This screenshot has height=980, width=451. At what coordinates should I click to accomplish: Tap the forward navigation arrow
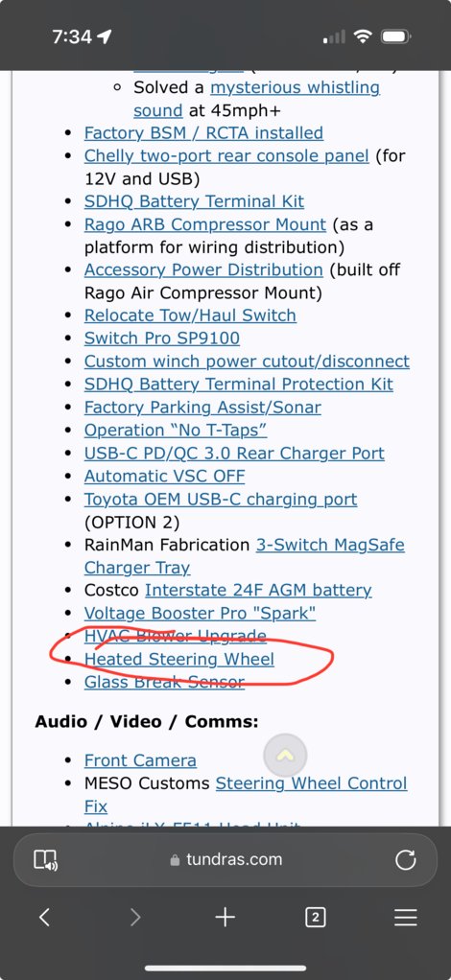(x=135, y=917)
